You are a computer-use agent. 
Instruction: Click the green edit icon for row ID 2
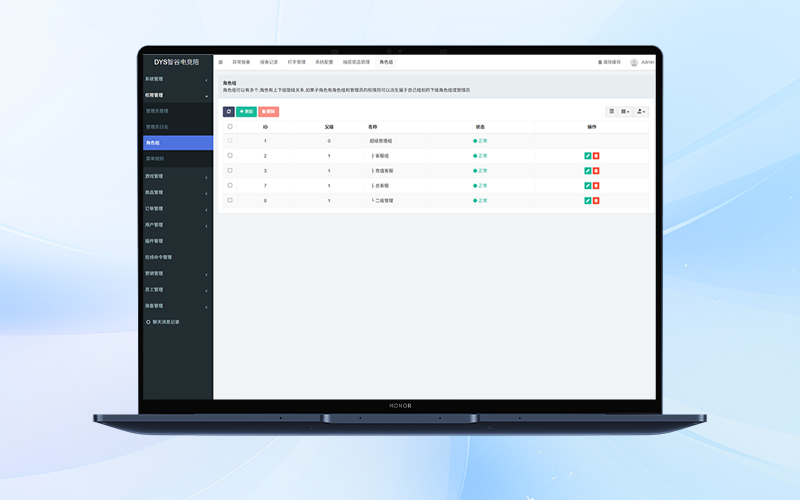pyautogui.click(x=587, y=156)
